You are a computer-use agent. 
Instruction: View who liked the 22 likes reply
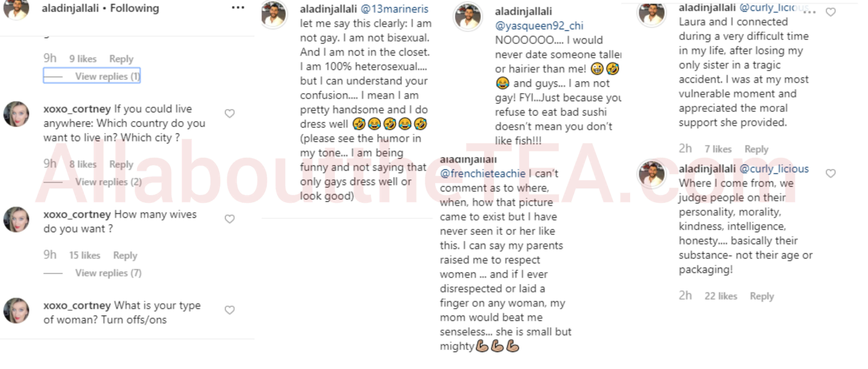point(721,296)
